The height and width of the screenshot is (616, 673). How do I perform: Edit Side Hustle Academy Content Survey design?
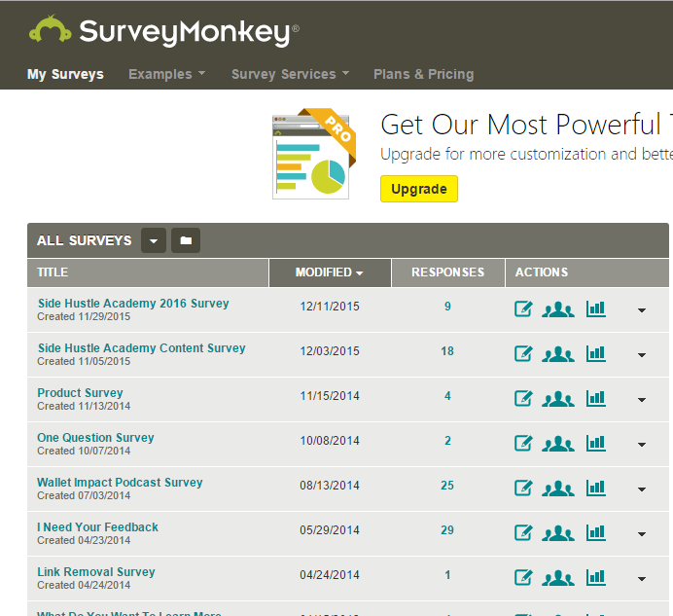pos(523,353)
